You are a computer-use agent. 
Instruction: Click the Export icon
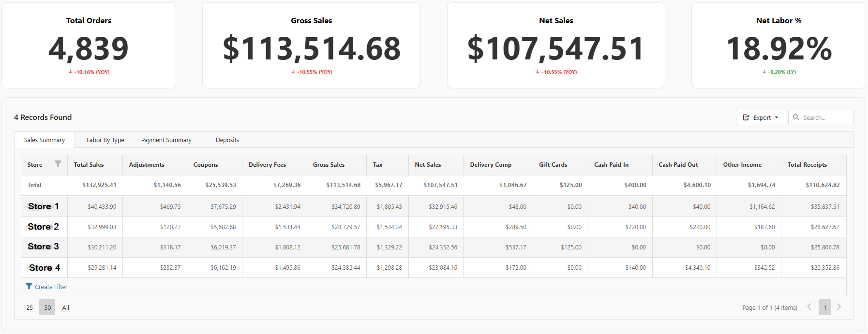click(746, 117)
